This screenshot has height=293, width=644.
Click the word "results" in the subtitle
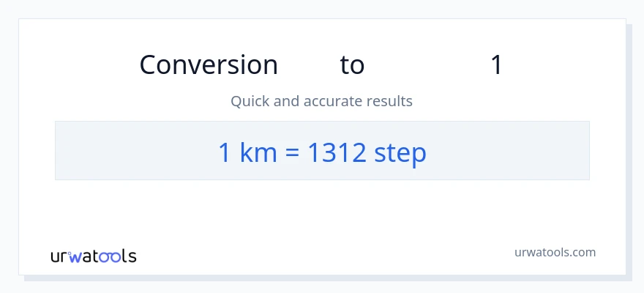point(392,101)
